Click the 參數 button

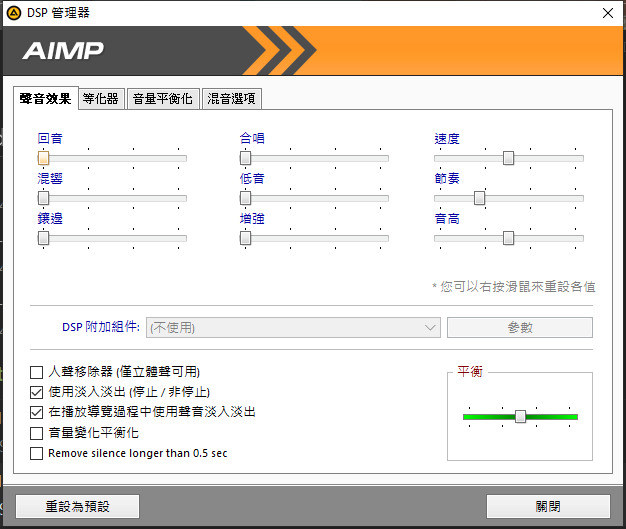click(x=520, y=328)
